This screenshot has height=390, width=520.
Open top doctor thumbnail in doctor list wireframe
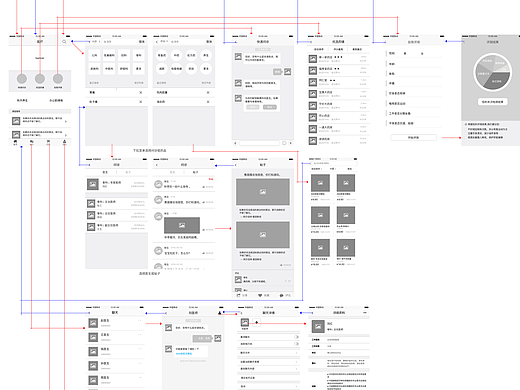93,184
